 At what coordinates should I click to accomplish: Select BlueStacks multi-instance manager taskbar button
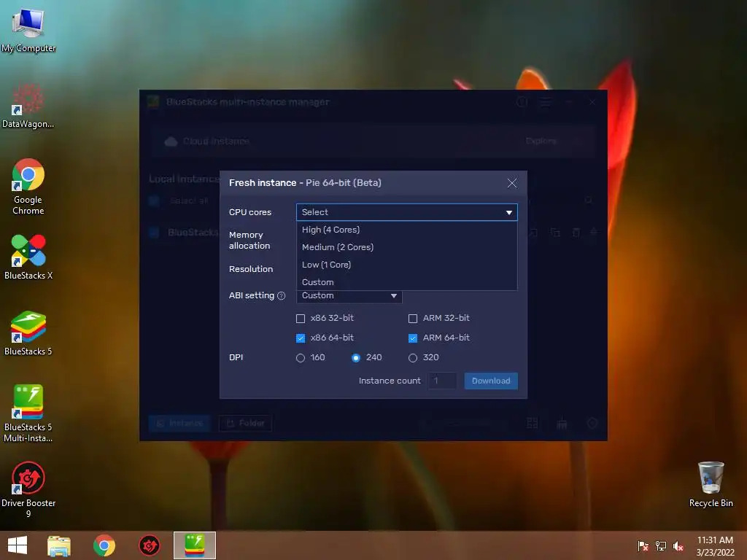194,545
